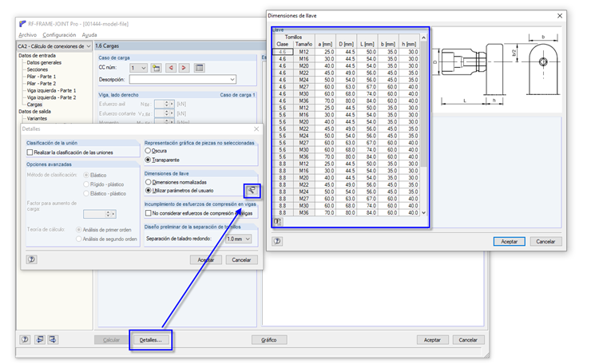This screenshot has height=364, width=607.
Task: Select Secciones in navigator tree
Action: click(x=38, y=69)
